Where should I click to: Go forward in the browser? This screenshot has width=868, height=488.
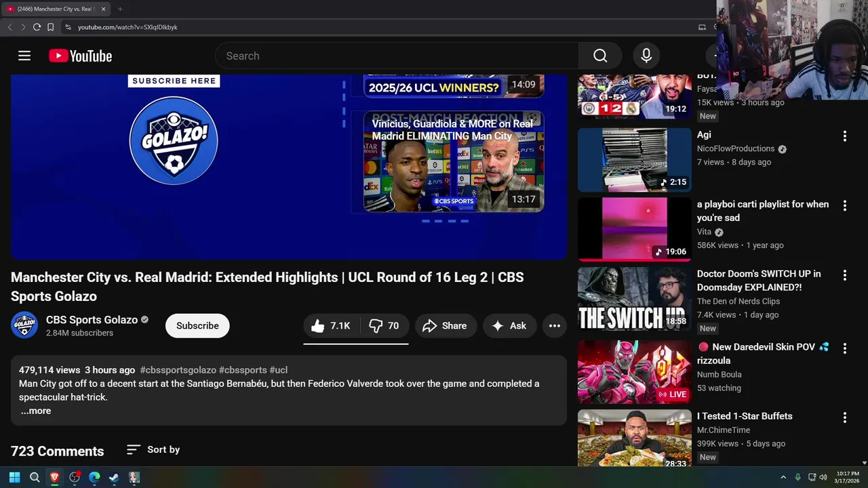23,27
